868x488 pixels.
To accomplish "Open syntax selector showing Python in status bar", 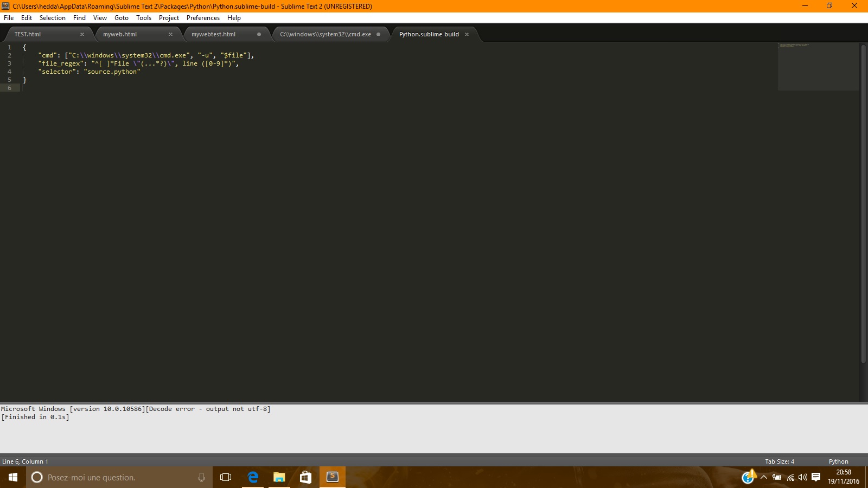I will (x=838, y=461).
